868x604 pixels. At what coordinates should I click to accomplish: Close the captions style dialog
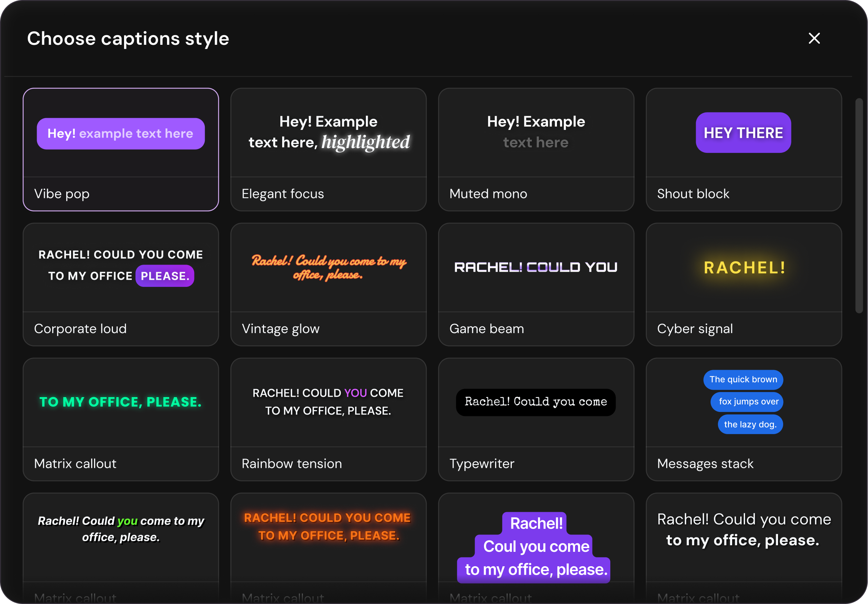pyautogui.click(x=814, y=38)
